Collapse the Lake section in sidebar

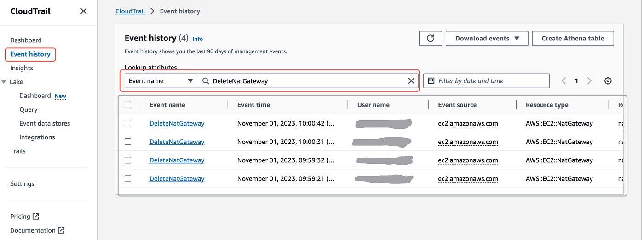(x=4, y=82)
